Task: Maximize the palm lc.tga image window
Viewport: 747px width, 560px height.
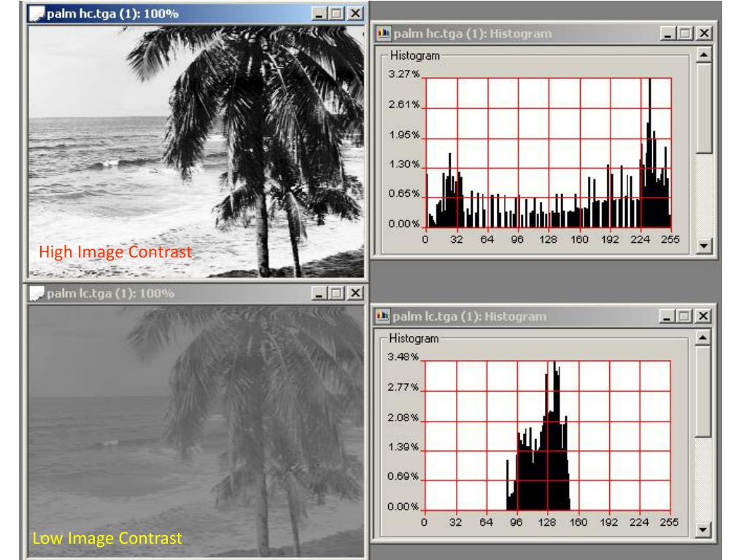Action: pyautogui.click(x=336, y=293)
